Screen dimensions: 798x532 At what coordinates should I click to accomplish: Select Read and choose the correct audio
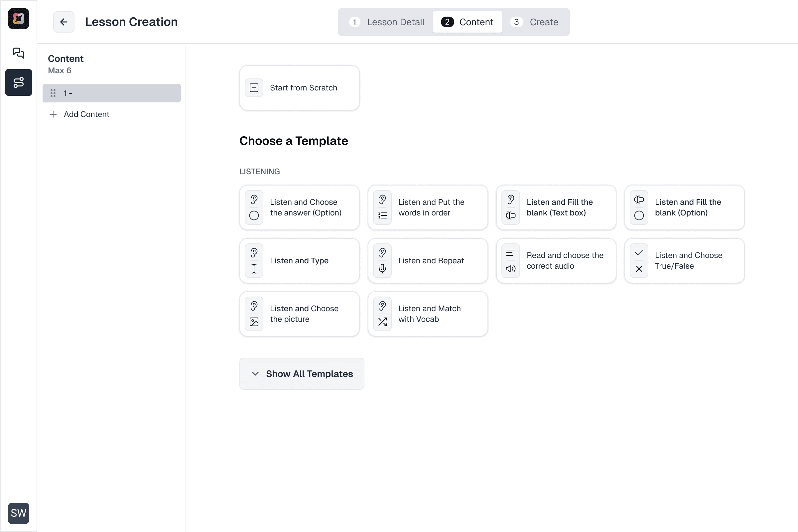(x=556, y=261)
